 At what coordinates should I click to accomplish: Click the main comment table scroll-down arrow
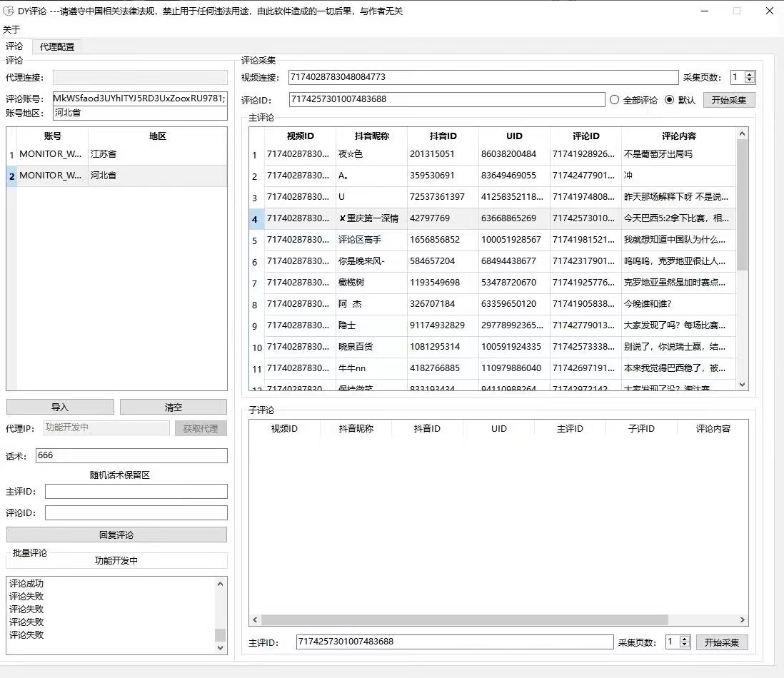(x=742, y=385)
